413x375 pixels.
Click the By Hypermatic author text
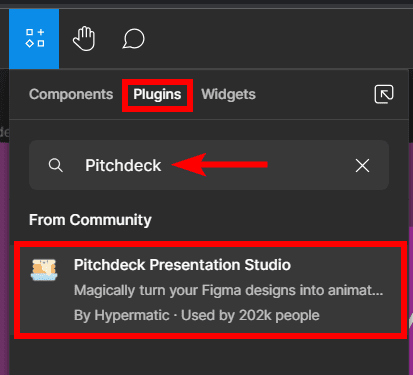(x=122, y=315)
